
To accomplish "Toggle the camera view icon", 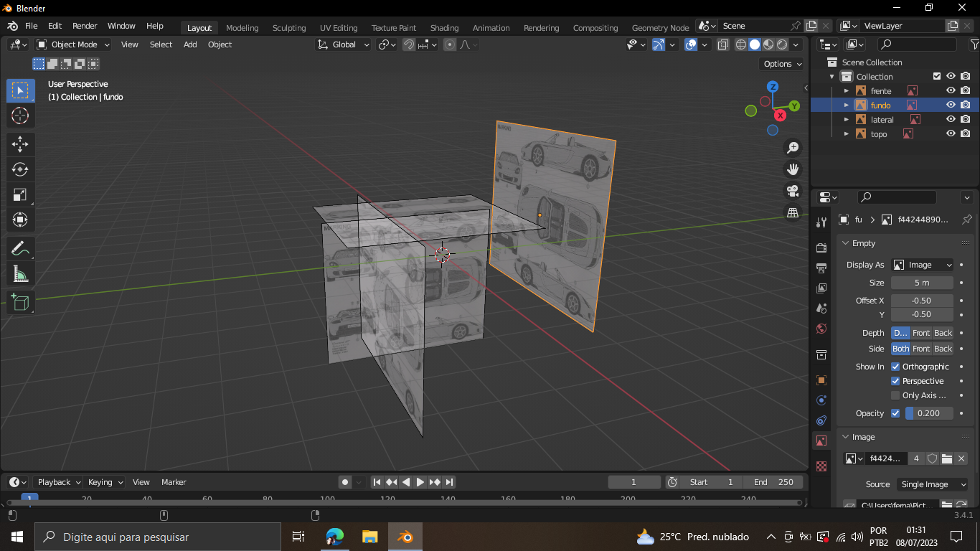I will pyautogui.click(x=793, y=191).
